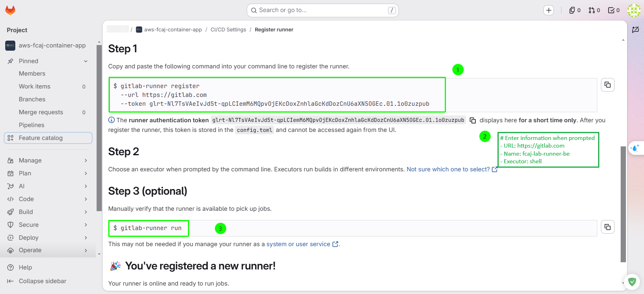Screen dimensions: 644x294
Task: Open Members in the sidebar
Action: coord(48,74)
